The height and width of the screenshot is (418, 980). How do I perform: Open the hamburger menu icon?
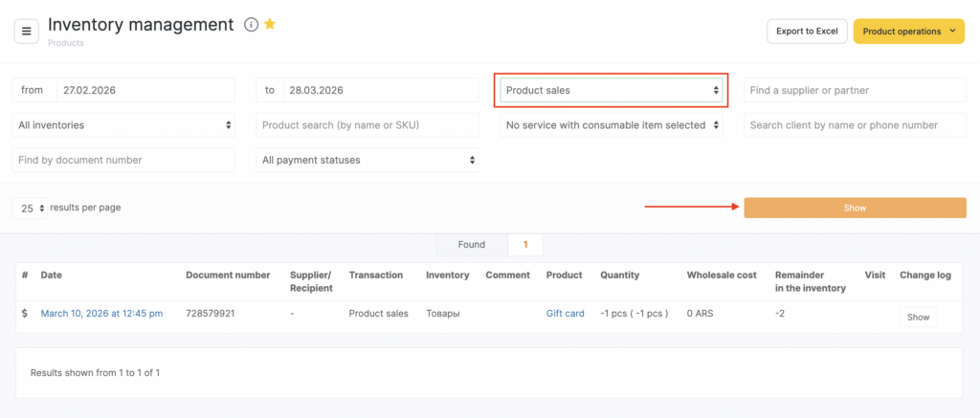pyautogui.click(x=26, y=31)
